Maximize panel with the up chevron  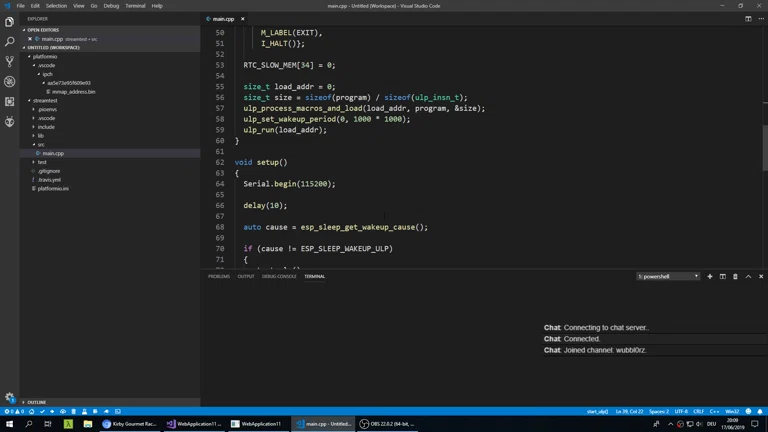click(x=748, y=277)
